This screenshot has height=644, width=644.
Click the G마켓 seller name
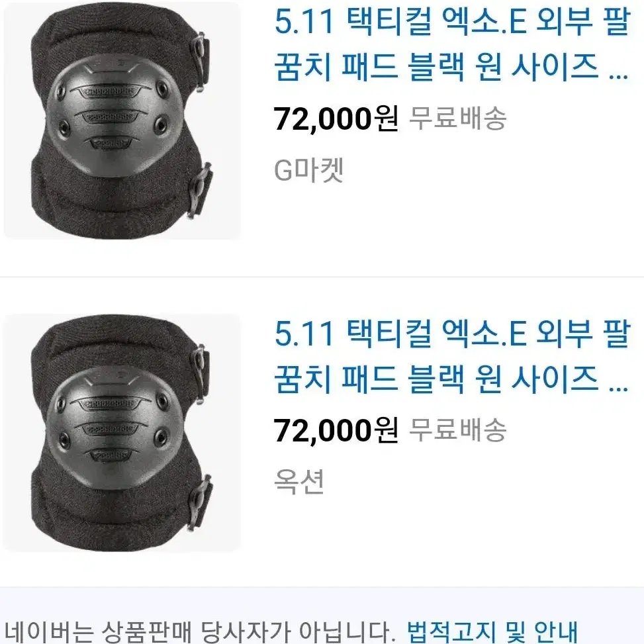[309, 169]
